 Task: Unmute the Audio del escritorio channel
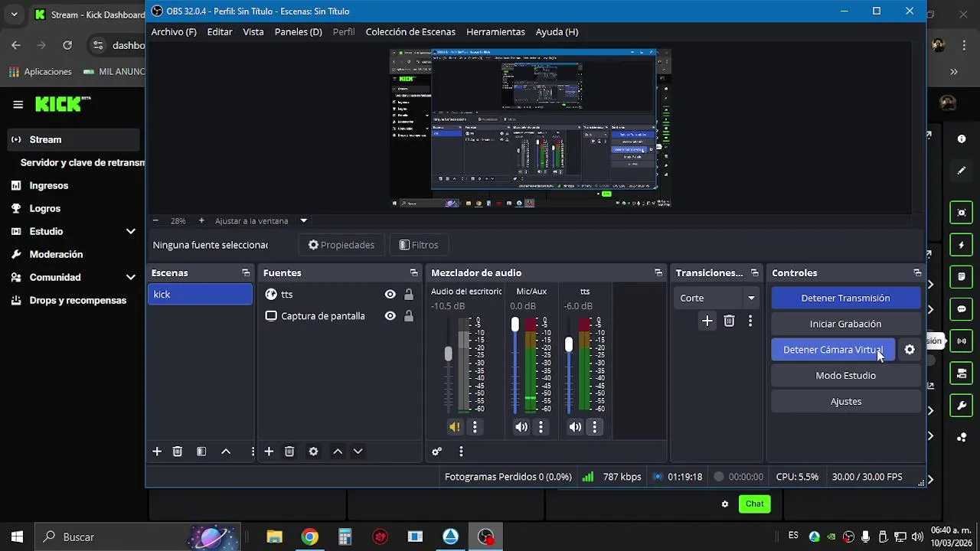point(455,427)
